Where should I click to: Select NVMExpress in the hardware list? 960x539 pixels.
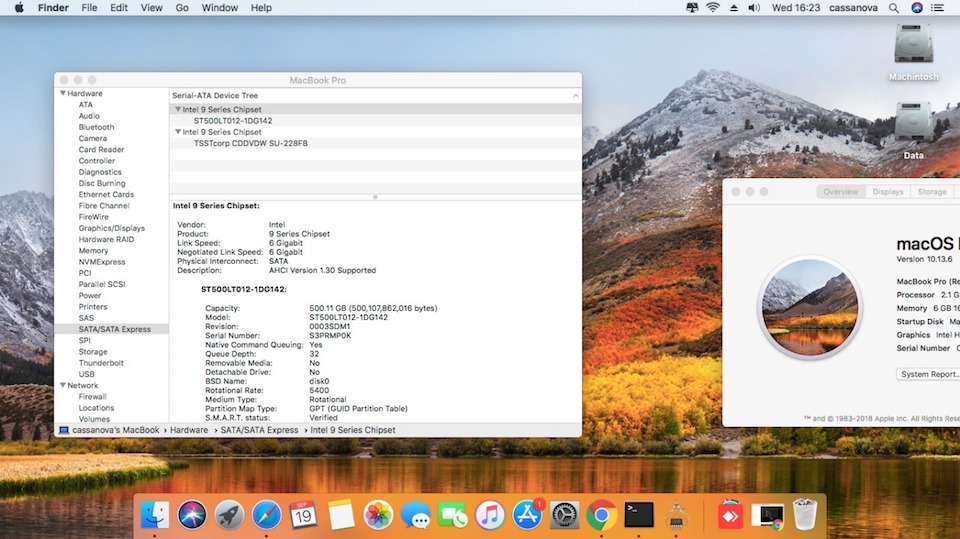[102, 262]
